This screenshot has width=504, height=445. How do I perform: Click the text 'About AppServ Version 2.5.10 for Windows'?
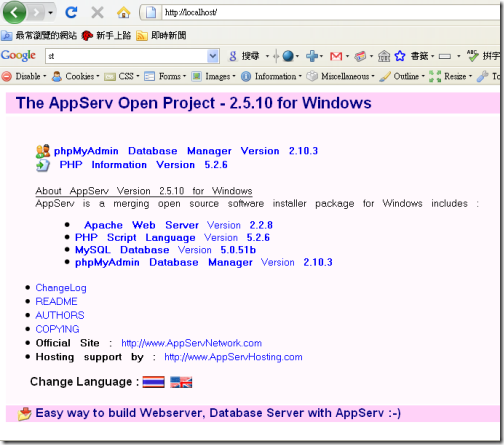[x=144, y=191]
